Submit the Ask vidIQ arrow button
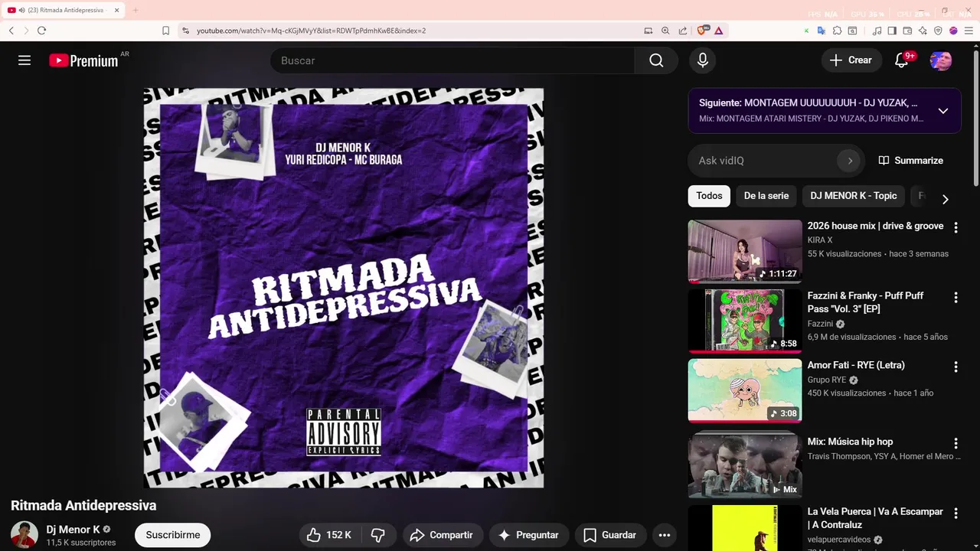 849,161
